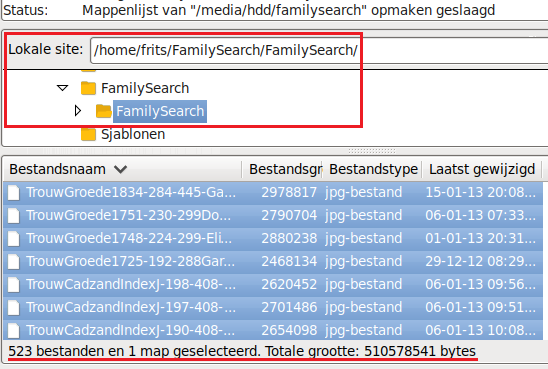Select the highlighted FamilySearch subfolder

[160, 111]
